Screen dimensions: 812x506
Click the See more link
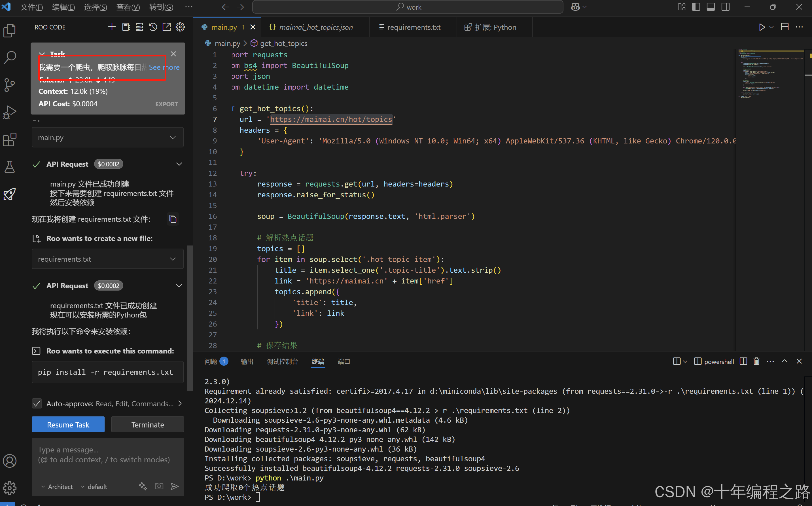164,67
